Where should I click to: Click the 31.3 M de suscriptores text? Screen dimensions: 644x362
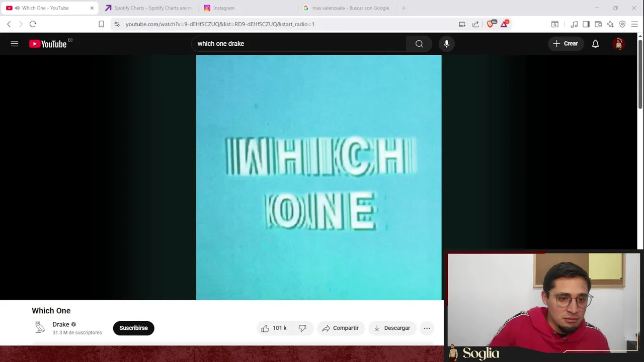pyautogui.click(x=77, y=333)
